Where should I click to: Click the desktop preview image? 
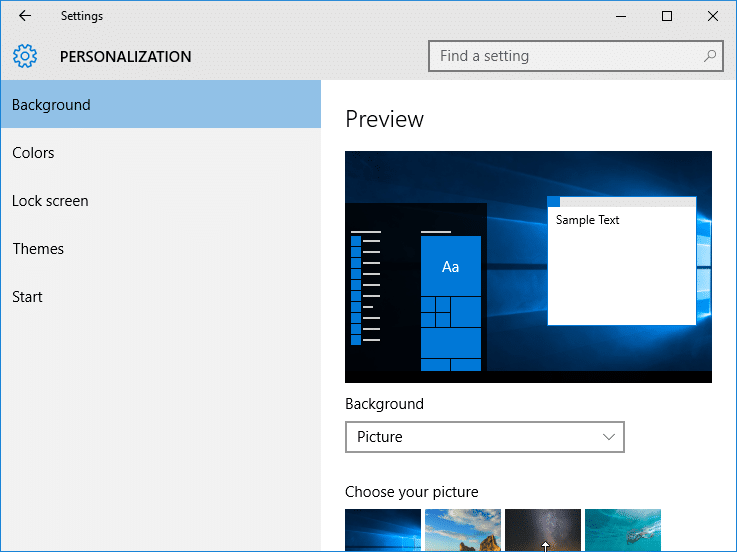(x=528, y=267)
